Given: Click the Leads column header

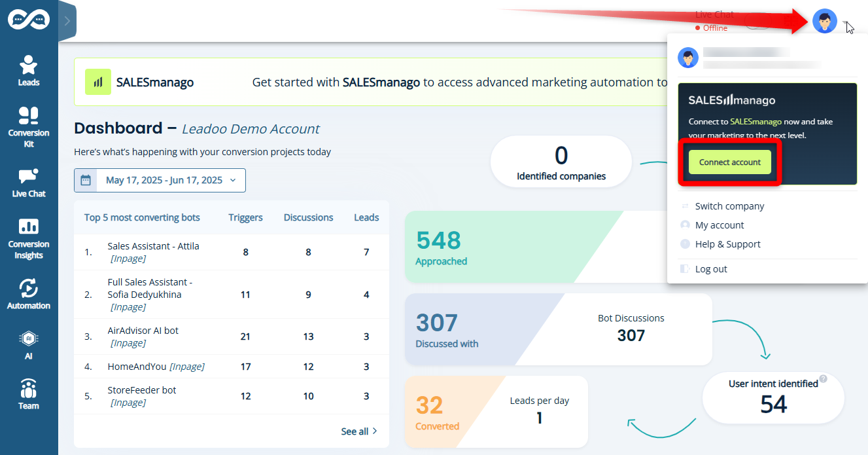Looking at the screenshot, I should [x=366, y=217].
